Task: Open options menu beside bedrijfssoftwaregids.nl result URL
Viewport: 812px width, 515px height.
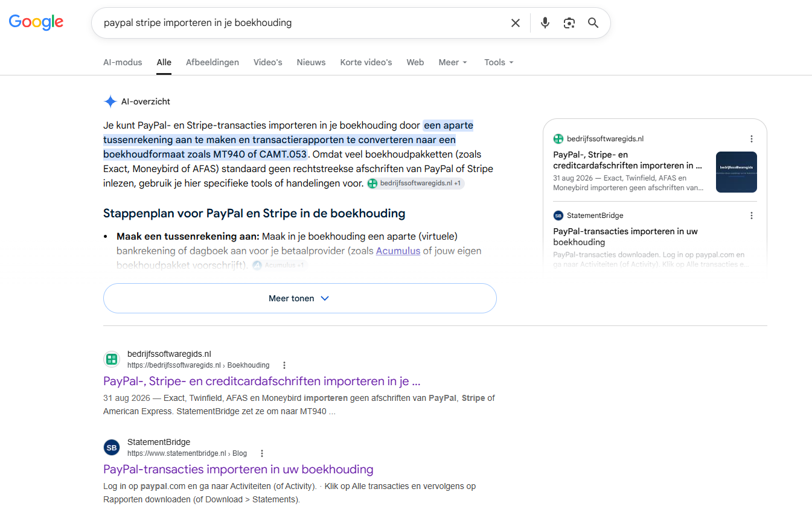Action: 284,365
